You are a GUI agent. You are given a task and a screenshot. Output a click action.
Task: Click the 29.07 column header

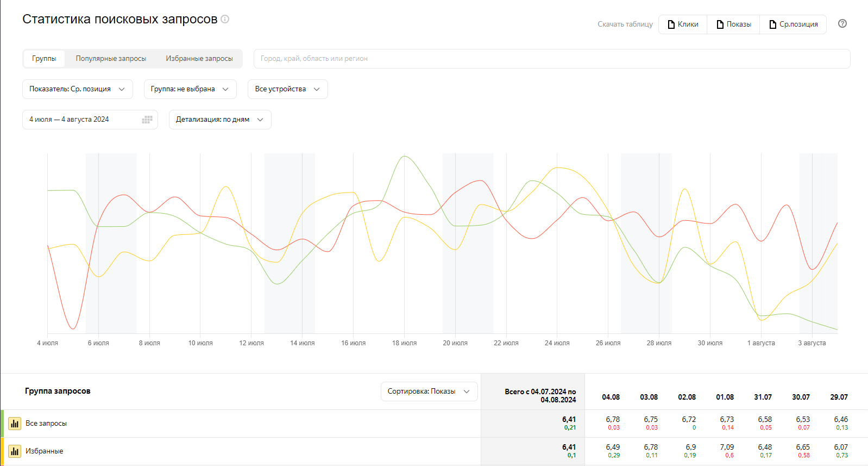(x=839, y=397)
